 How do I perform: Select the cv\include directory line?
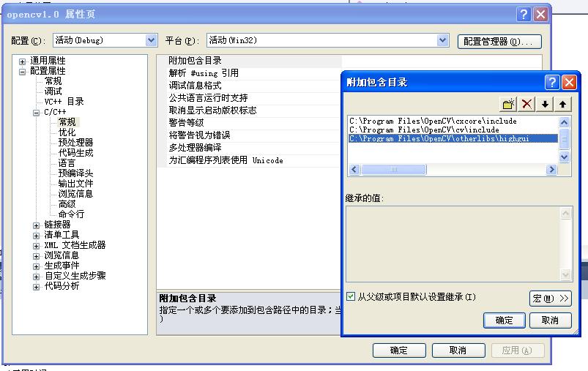click(x=453, y=130)
